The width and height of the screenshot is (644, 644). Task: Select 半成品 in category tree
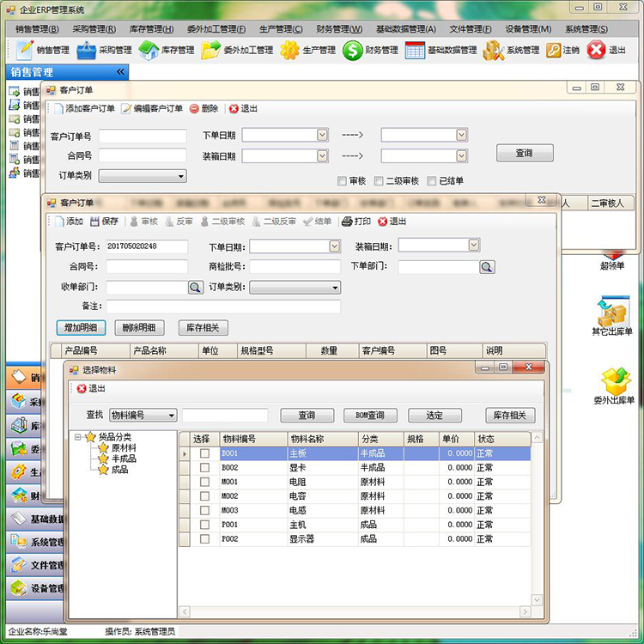(124, 459)
